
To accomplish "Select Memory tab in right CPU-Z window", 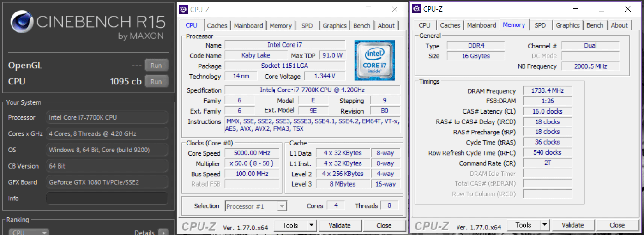I will pos(514,25).
